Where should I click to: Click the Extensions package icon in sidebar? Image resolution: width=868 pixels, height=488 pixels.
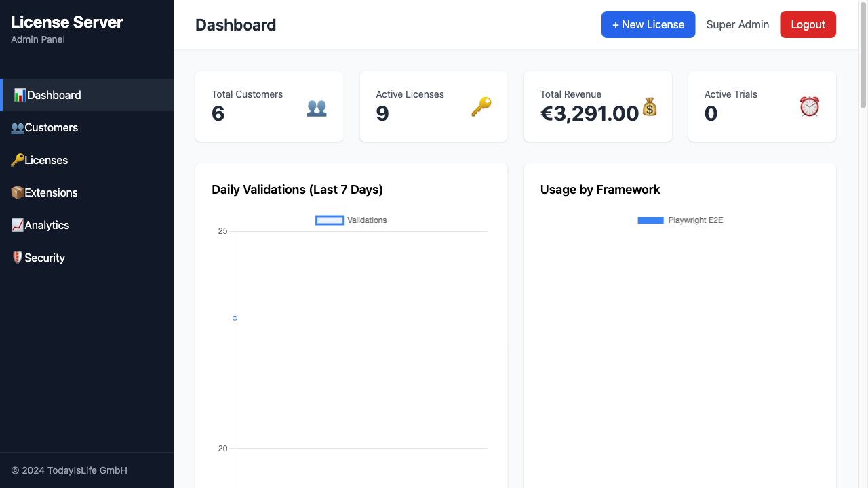coord(18,192)
